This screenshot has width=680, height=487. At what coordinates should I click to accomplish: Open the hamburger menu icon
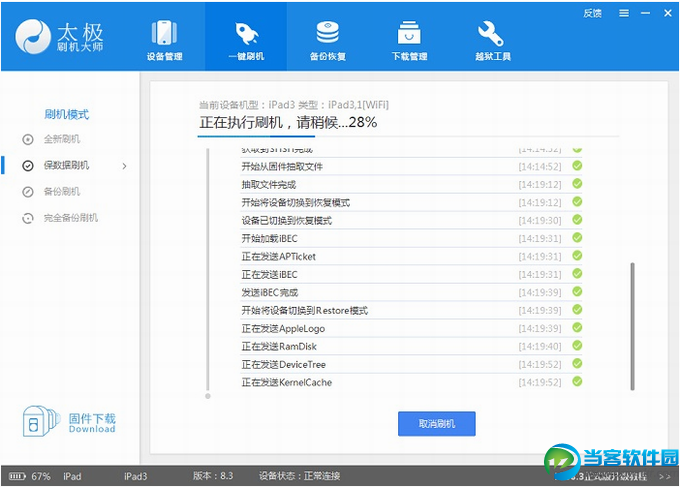click(624, 13)
